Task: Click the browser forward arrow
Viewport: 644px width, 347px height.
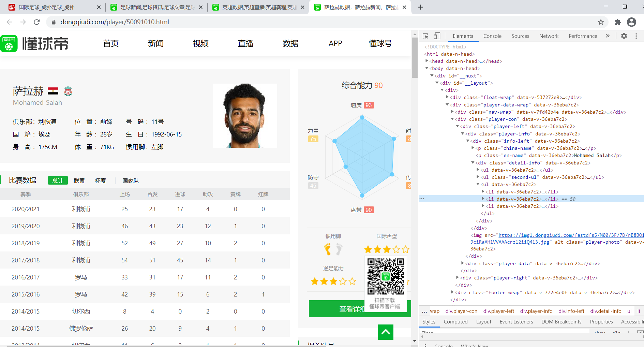Action: [23, 22]
